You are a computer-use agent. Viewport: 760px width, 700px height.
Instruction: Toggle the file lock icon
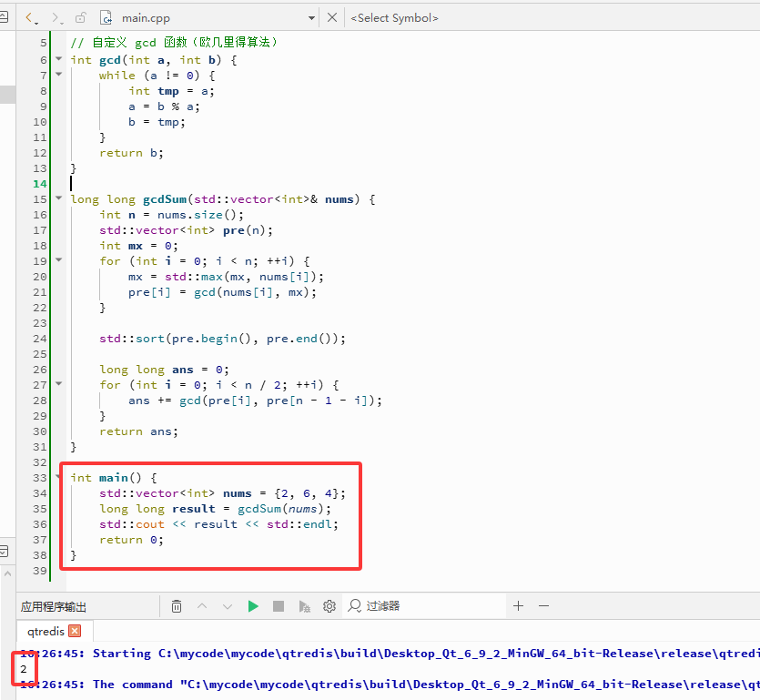tap(80, 18)
